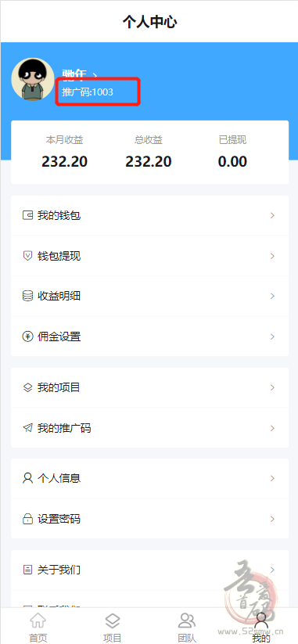The height and width of the screenshot is (644, 298).
Task: Click the layers icon beside 我的项目
Action: 27,387
